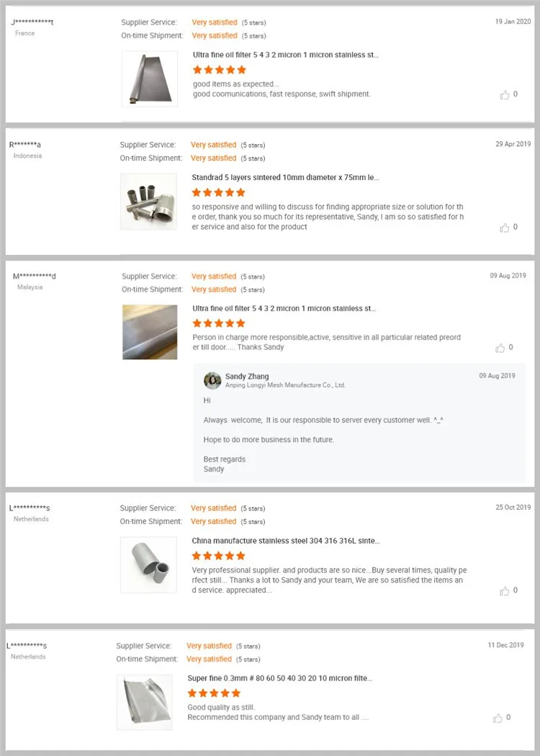Click the star rating on the Indonesia review
The image size is (540, 756).
click(218, 192)
